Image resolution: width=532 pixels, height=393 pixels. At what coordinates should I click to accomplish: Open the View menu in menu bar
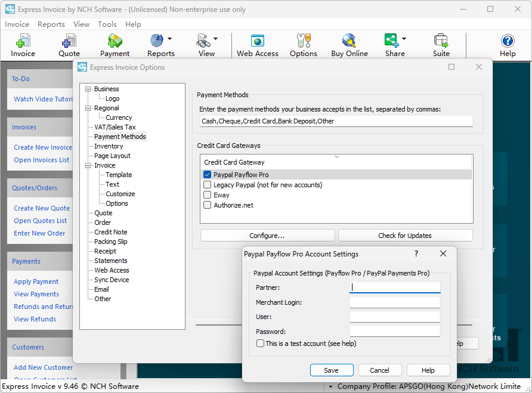click(82, 24)
